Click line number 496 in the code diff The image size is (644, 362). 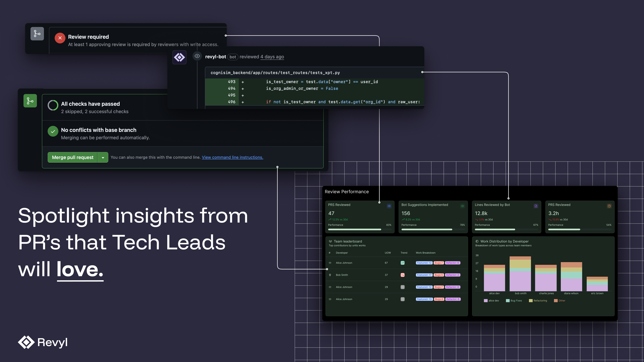pos(231,102)
